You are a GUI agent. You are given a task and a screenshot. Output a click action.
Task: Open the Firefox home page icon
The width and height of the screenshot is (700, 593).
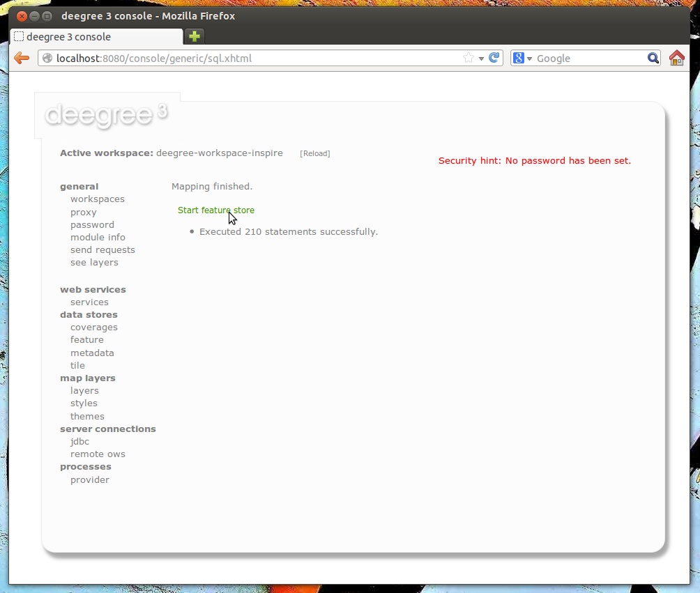pos(676,59)
